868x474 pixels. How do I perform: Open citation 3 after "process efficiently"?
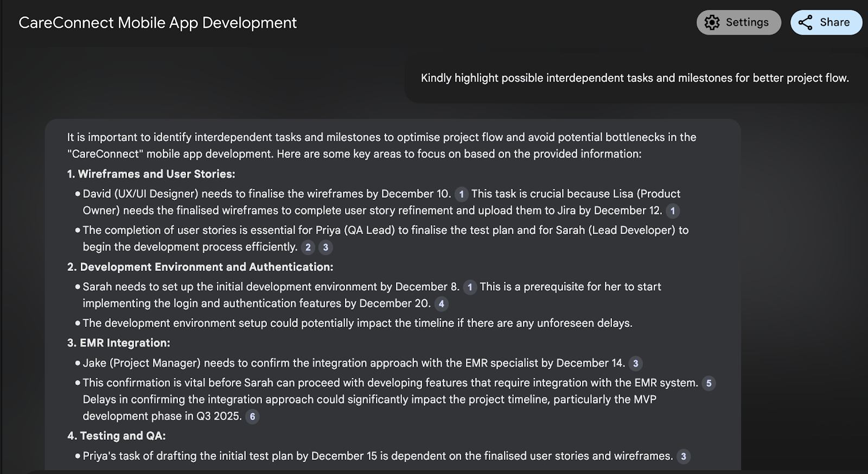pyautogui.click(x=325, y=248)
